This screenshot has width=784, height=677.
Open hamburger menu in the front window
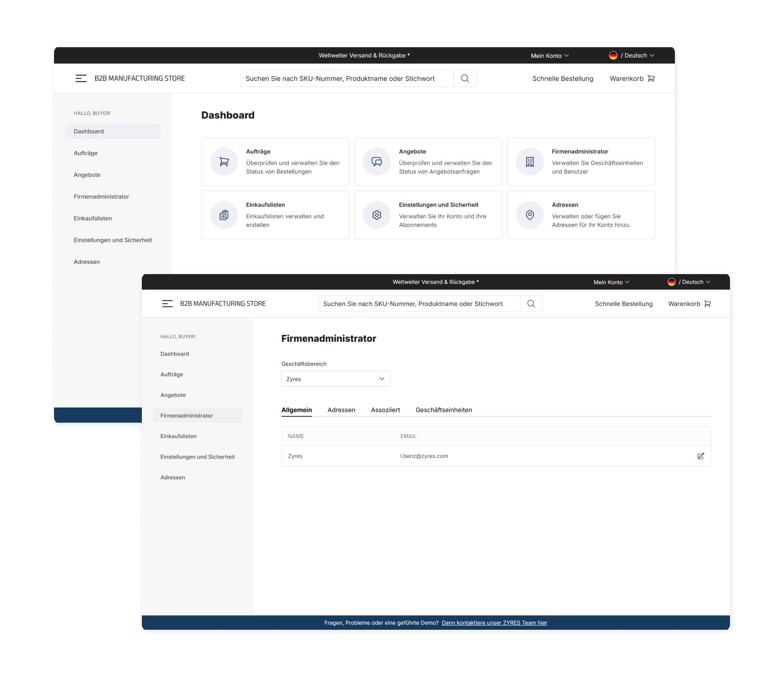coord(167,304)
